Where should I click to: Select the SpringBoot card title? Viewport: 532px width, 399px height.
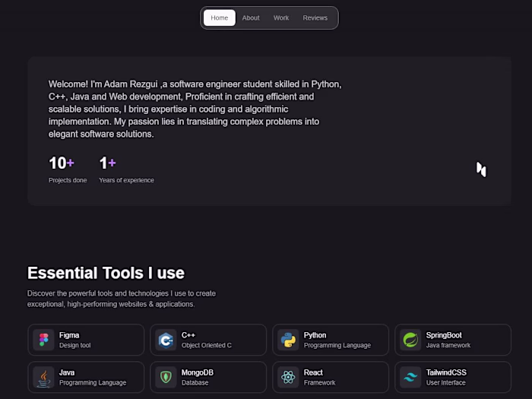pyautogui.click(x=444, y=335)
